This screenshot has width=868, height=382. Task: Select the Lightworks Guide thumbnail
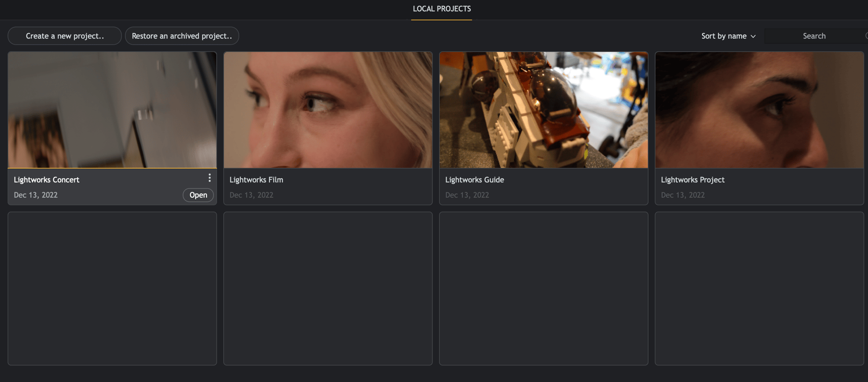(543, 110)
